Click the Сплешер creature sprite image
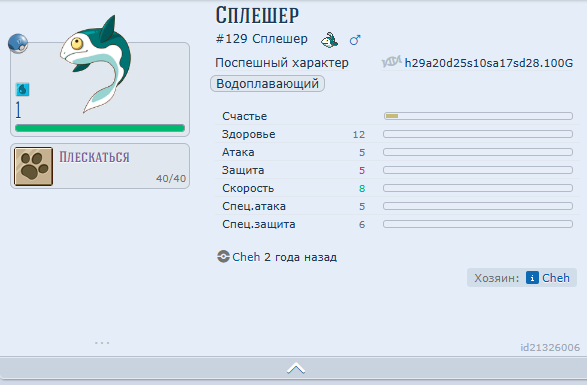Viewport: 587px width, 385px height. [x=95, y=64]
